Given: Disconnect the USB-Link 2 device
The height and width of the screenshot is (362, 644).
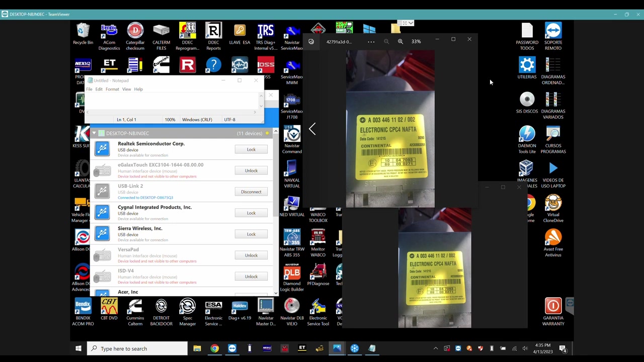Looking at the screenshot, I should click(x=251, y=192).
